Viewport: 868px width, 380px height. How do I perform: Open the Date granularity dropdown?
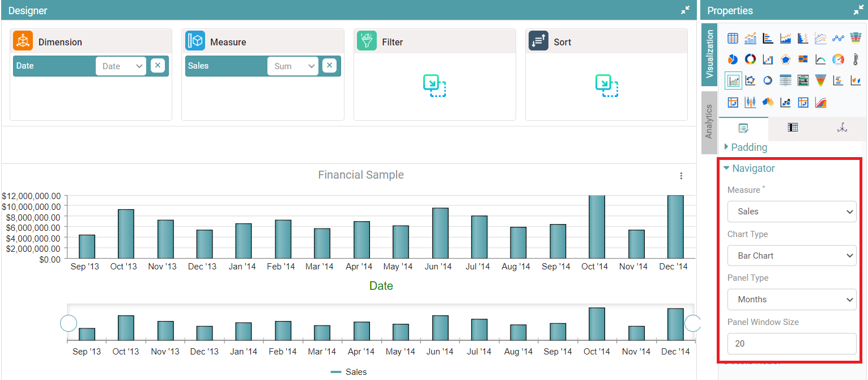coord(121,66)
